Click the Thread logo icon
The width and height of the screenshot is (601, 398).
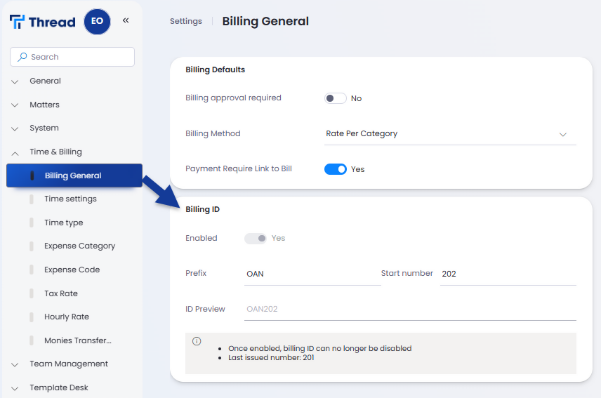pos(17,22)
